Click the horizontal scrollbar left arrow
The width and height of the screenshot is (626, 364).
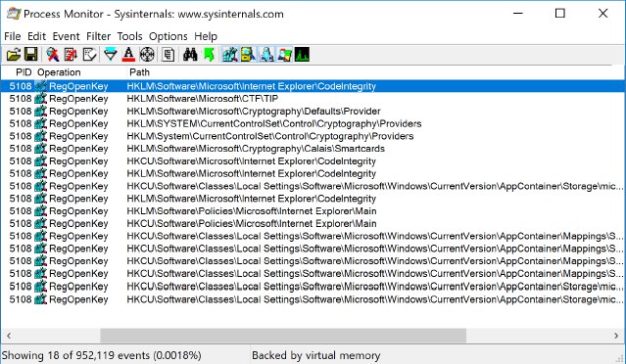9,336
